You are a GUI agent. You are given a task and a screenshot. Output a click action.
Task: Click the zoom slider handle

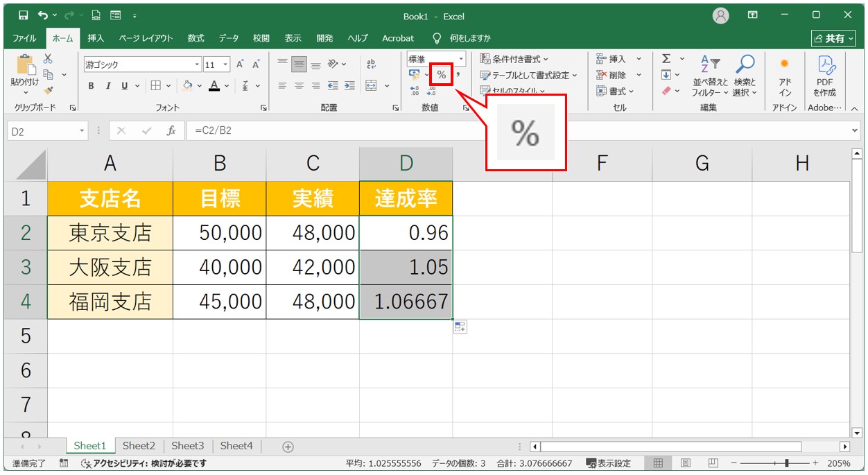click(x=786, y=463)
